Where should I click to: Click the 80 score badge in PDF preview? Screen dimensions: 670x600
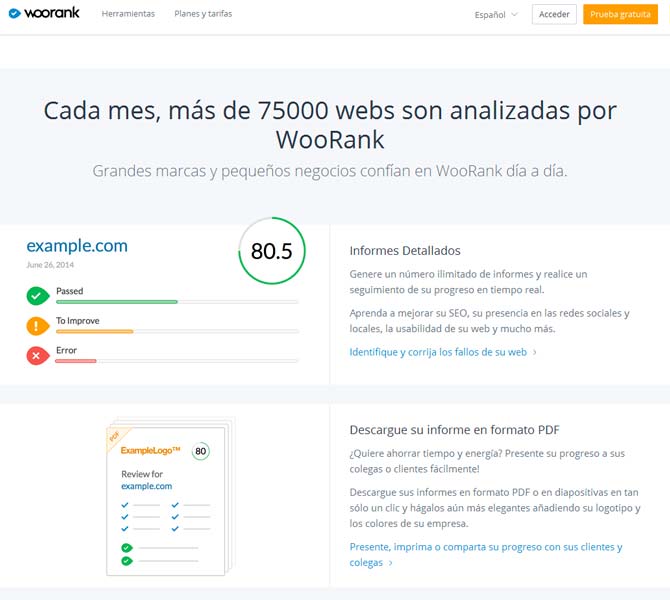(201, 451)
